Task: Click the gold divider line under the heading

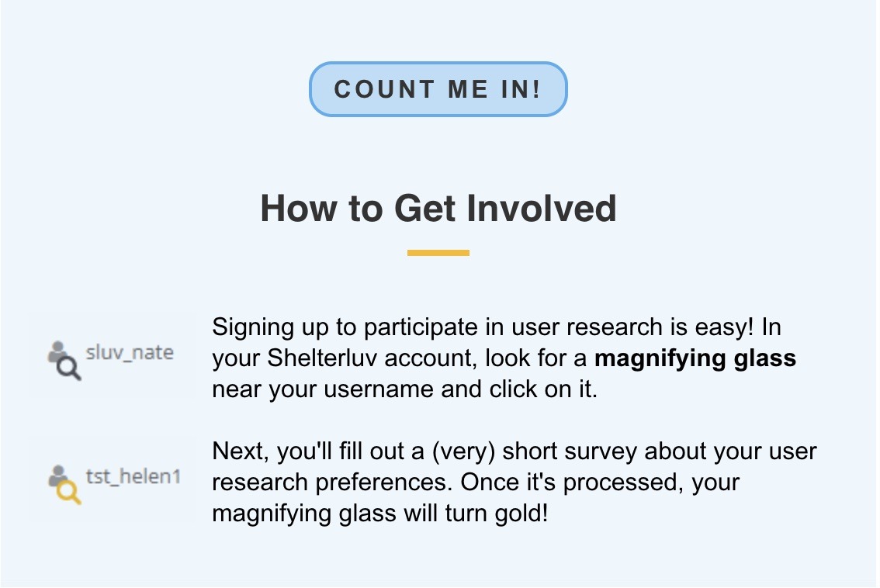Action: coord(438,253)
